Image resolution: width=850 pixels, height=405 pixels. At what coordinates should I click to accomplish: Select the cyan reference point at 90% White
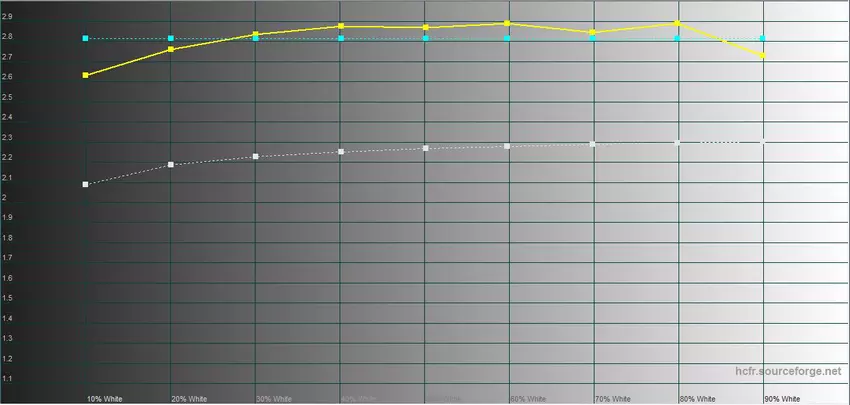point(763,39)
